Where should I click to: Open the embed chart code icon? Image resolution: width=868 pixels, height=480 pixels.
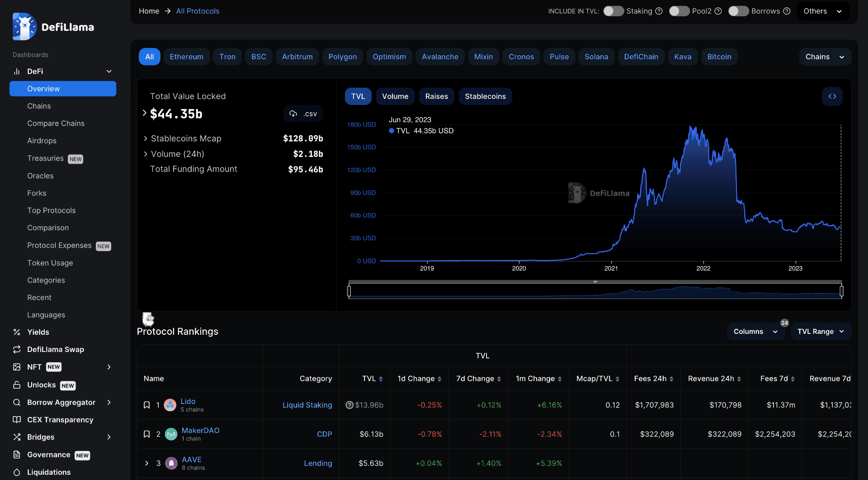(832, 96)
